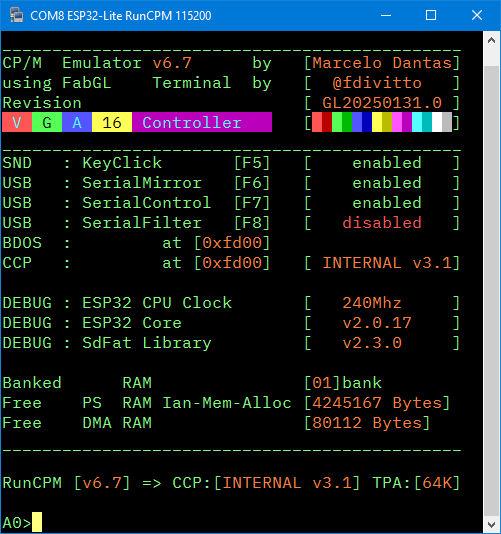Maximize the COM8 terminal window

tap(431, 15)
